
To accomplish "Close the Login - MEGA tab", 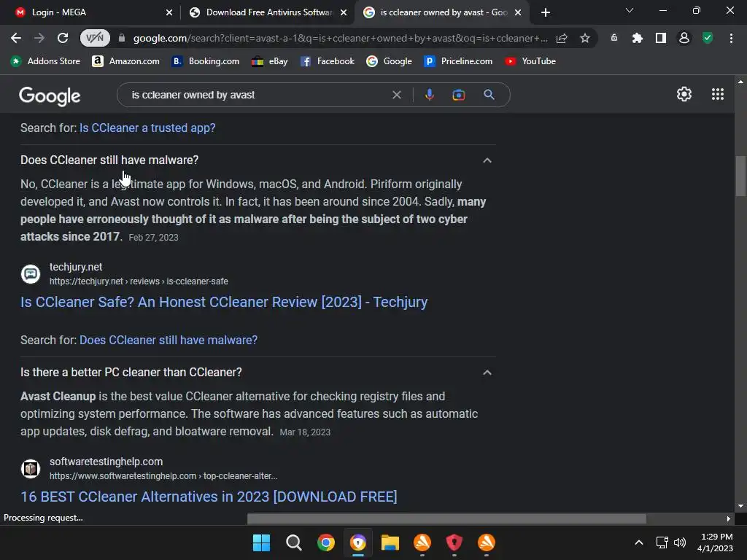I will 169,12.
